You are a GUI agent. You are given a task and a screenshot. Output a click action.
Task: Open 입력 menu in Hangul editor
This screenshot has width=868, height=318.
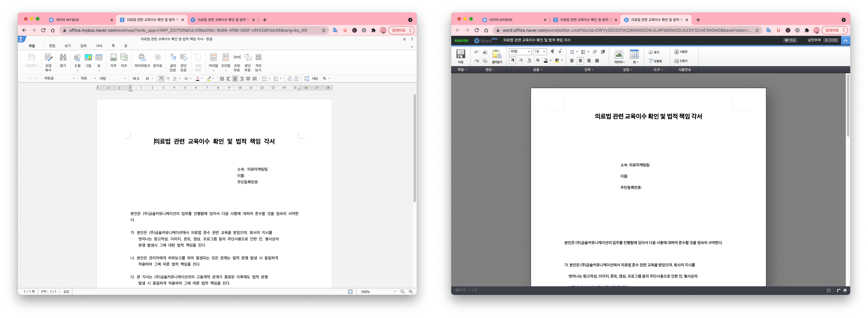pyautogui.click(x=83, y=46)
